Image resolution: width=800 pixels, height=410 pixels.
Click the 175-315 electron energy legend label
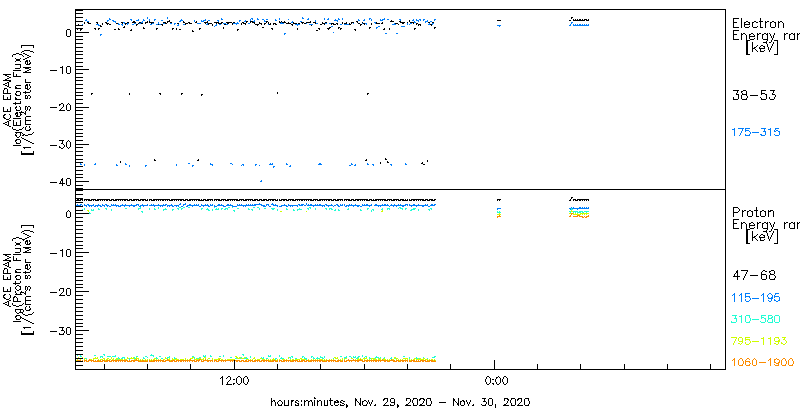pyautogui.click(x=756, y=133)
